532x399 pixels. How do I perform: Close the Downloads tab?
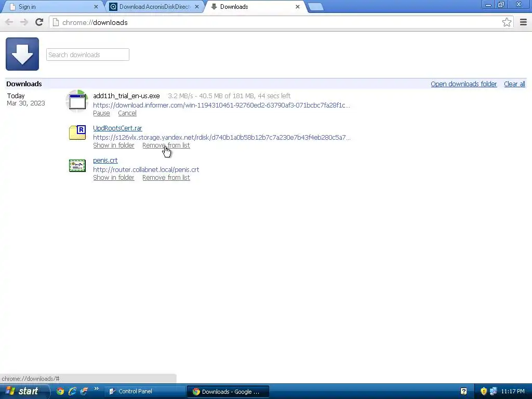pos(298,7)
